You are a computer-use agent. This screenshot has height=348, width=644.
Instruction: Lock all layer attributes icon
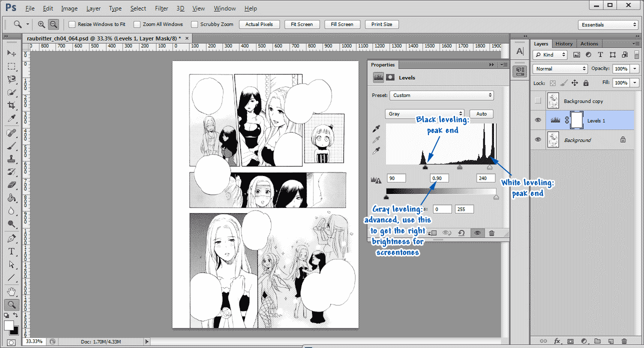(586, 83)
